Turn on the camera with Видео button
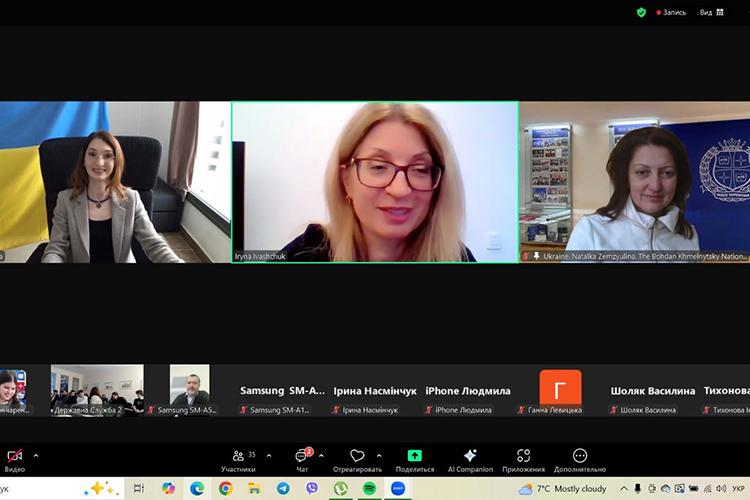This screenshot has height=500, width=750. point(14,460)
